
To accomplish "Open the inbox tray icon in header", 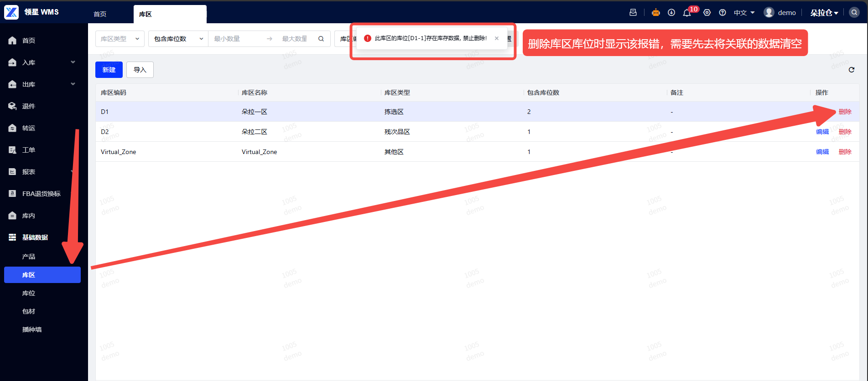I will tap(633, 13).
